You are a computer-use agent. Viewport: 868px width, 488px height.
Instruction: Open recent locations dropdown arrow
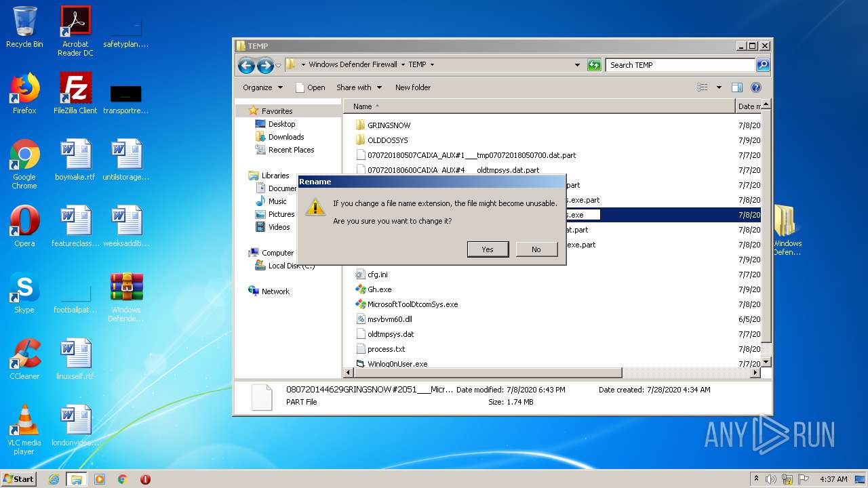278,65
